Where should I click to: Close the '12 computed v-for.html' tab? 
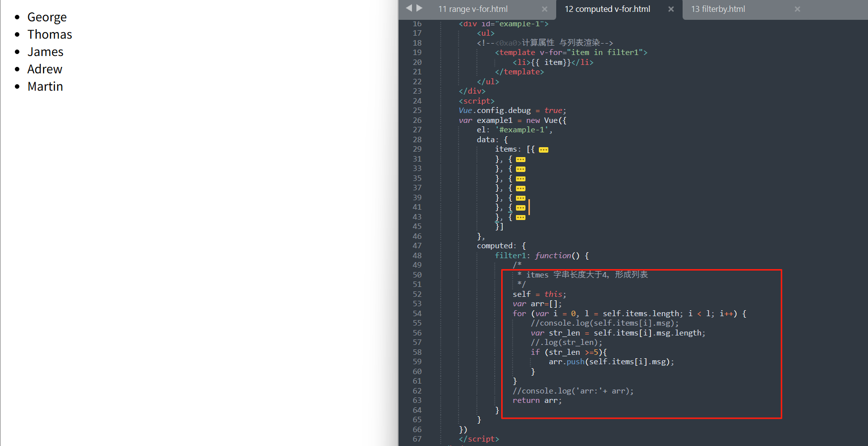coord(671,9)
